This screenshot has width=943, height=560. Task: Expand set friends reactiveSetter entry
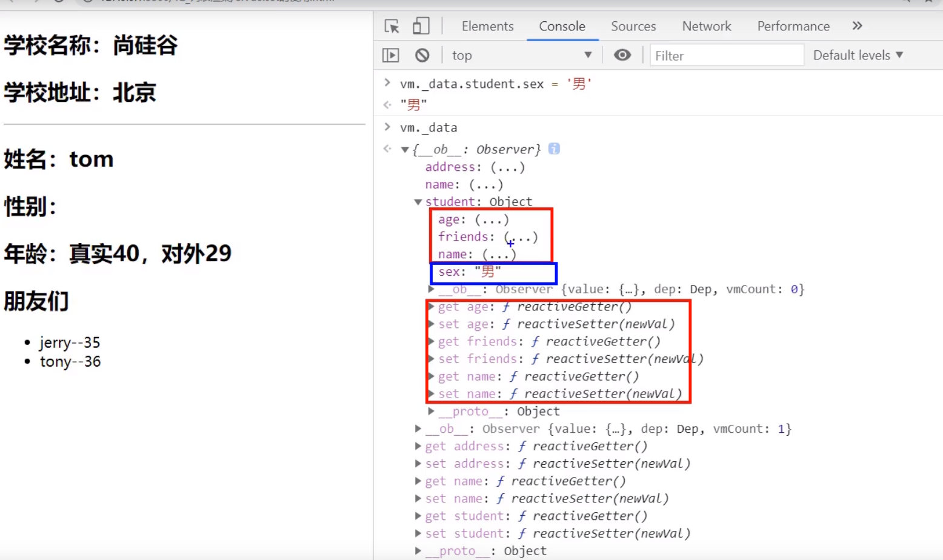[432, 359]
